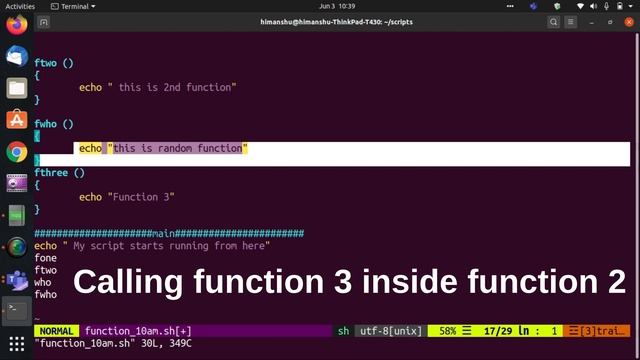Image resolution: width=640 pixels, height=360 pixels.
Task: Show Applications grid at dock bottom
Action: 17,344
